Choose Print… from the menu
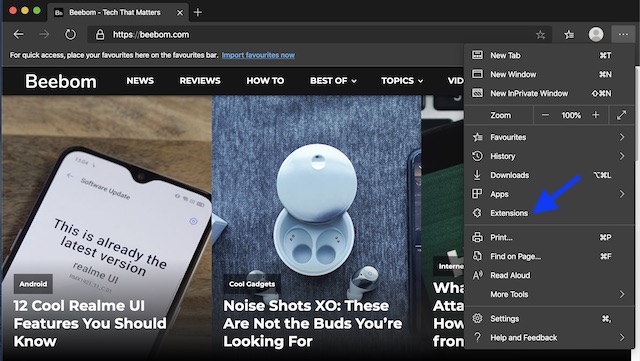 pos(549,237)
